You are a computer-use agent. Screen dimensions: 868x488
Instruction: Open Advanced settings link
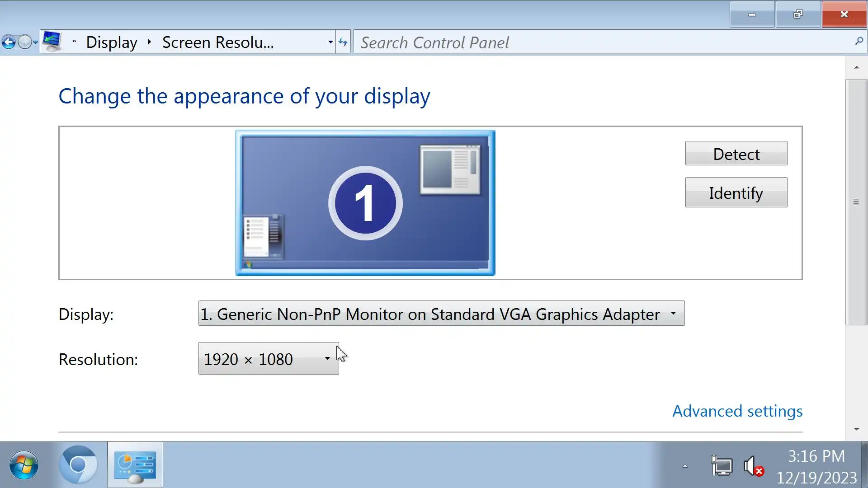coord(737,411)
